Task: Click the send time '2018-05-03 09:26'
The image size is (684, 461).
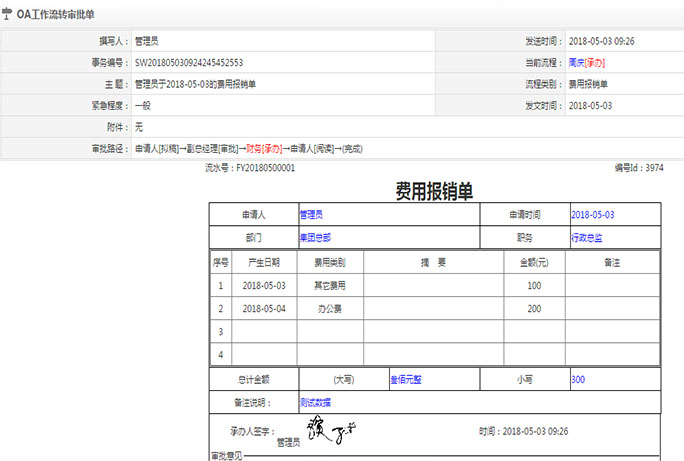Action: 601,41
